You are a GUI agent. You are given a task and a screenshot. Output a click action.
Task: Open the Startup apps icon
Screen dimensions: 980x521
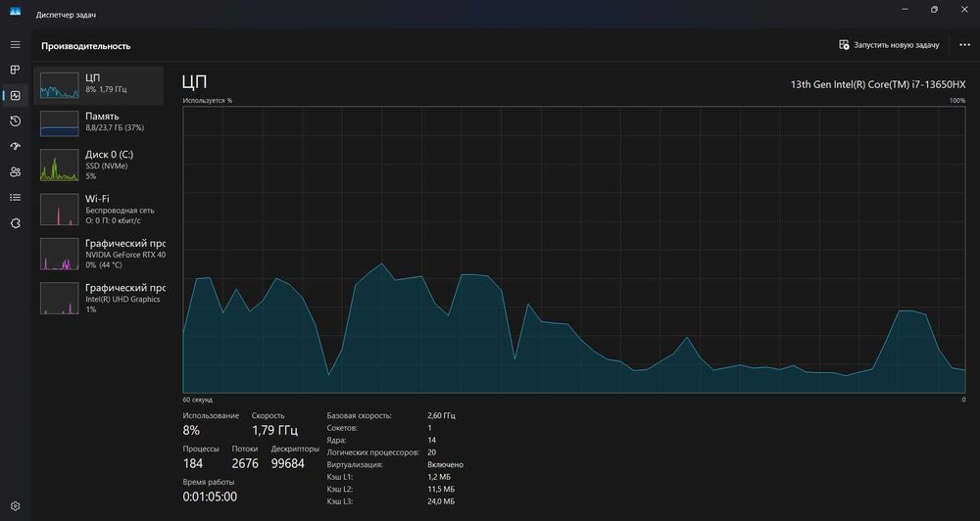click(x=15, y=146)
